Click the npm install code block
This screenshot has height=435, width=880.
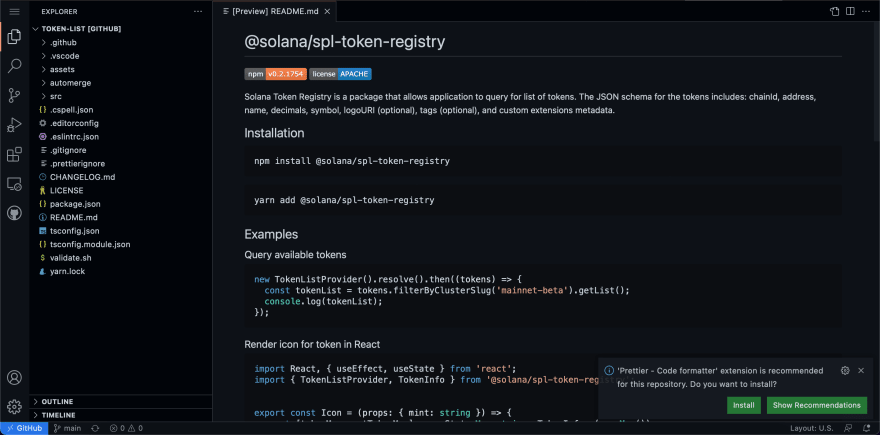point(543,161)
